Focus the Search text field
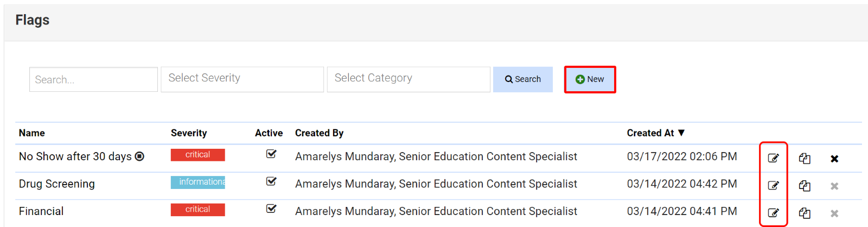 [93, 79]
